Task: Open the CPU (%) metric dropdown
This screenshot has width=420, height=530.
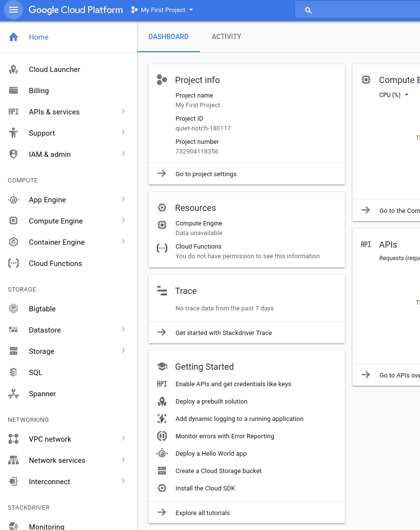Action: 393,95
